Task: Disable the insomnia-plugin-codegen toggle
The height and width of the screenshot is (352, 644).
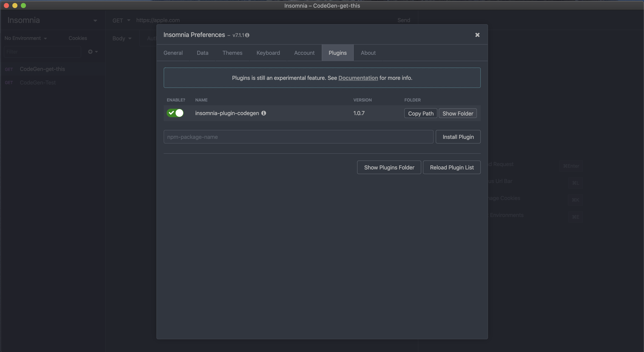Action: pos(175,113)
